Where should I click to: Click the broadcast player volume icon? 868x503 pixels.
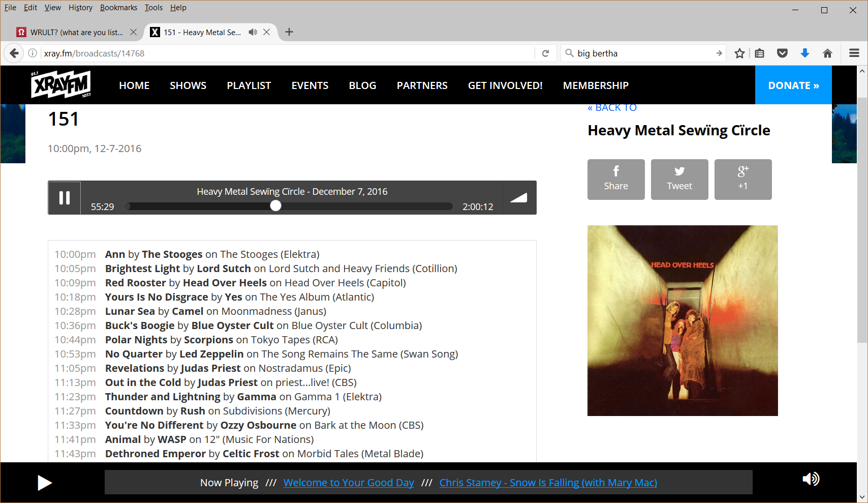(519, 198)
